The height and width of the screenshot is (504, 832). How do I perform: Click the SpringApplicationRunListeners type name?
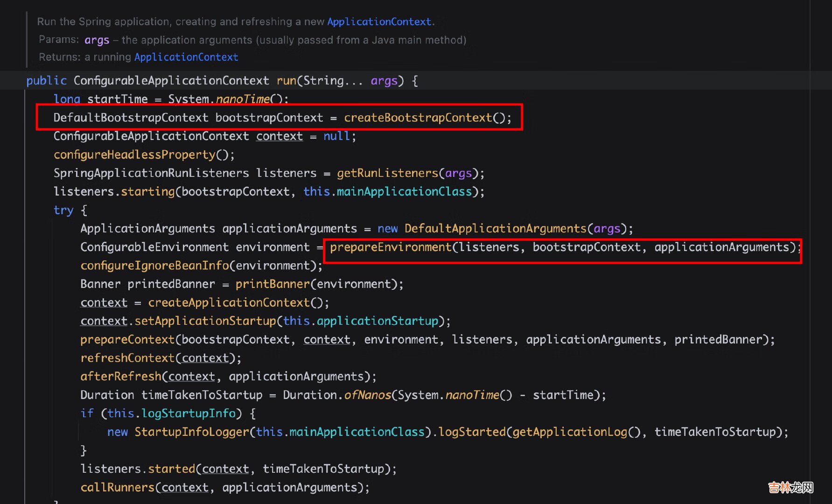151,173
